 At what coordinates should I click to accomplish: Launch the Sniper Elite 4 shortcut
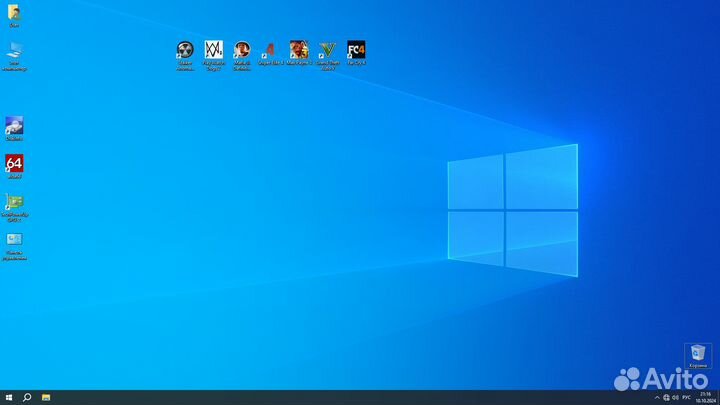(x=270, y=53)
